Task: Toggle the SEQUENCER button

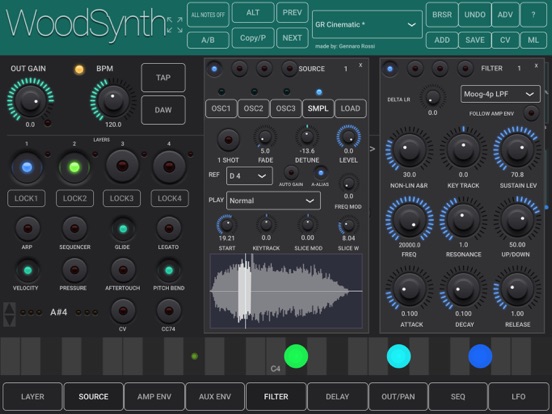Action: tap(74, 229)
